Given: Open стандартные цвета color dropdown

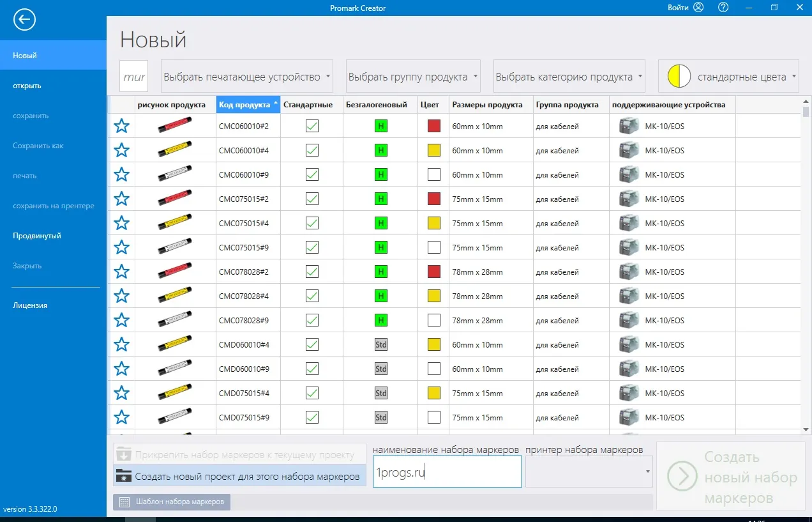Looking at the screenshot, I should click(729, 77).
